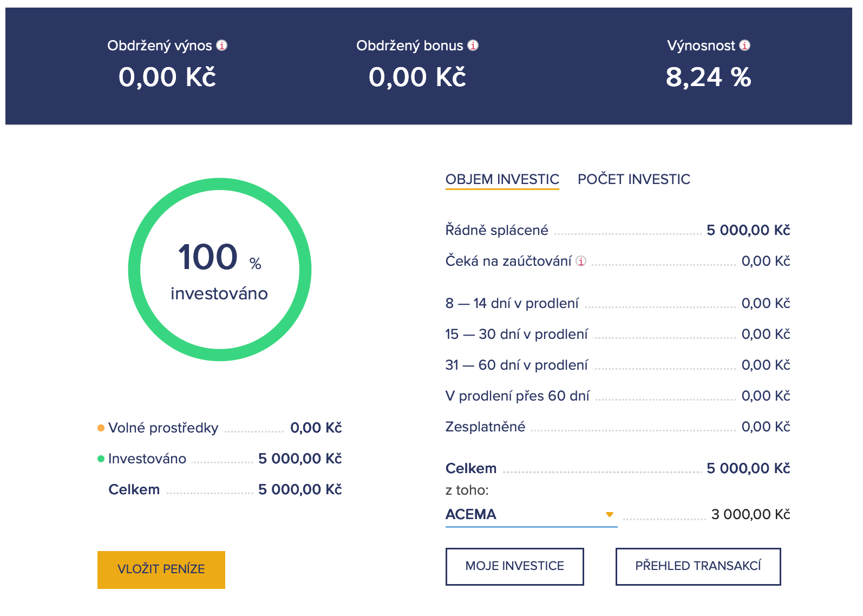Image resolution: width=863 pixels, height=616 pixels.
Task: Switch to the POČET INVESTIC tab
Action: click(x=634, y=179)
